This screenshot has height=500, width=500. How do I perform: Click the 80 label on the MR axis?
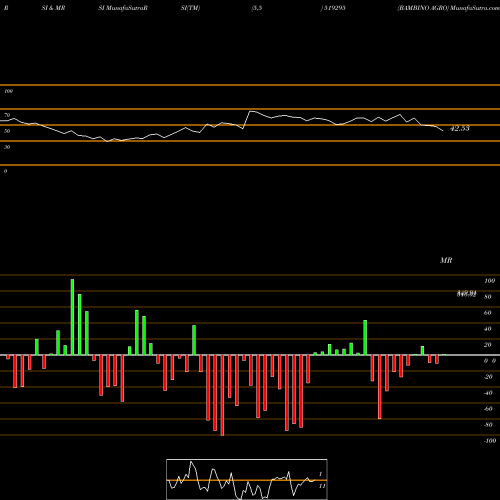(488, 297)
